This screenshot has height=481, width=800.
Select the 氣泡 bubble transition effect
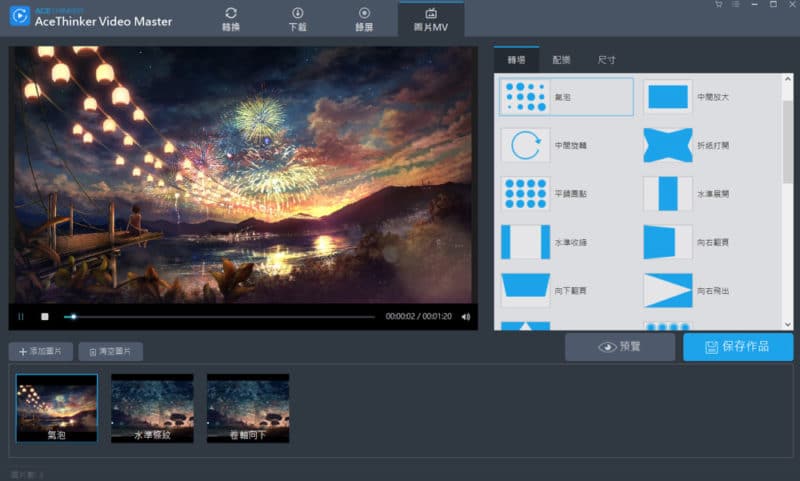(566, 97)
